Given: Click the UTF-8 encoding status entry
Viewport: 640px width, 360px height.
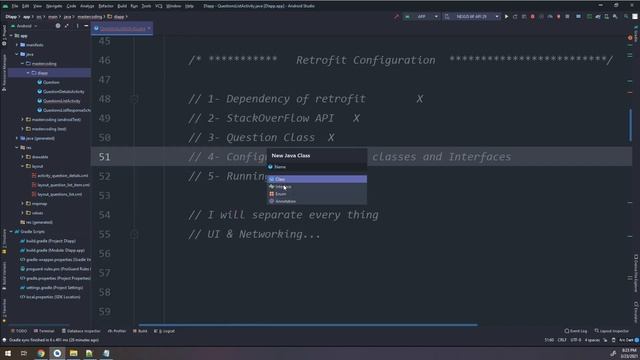Looking at the screenshot, I should pos(576,340).
